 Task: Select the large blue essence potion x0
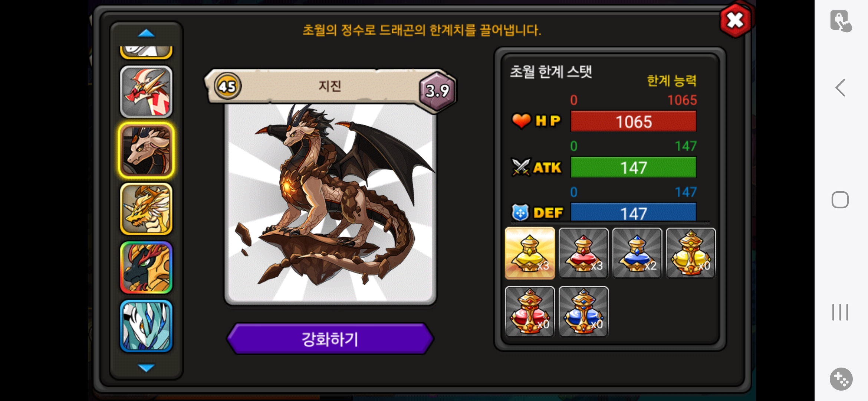(x=583, y=312)
